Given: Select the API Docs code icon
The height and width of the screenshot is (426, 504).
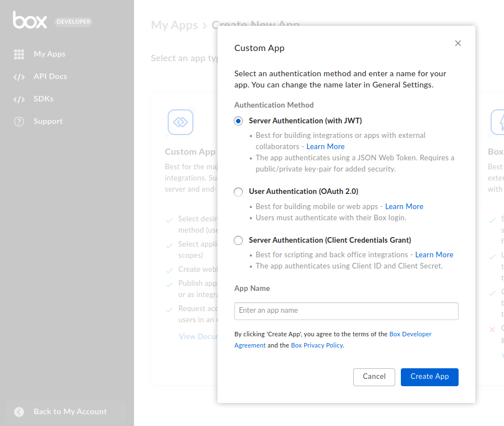Looking at the screenshot, I should (x=20, y=76).
